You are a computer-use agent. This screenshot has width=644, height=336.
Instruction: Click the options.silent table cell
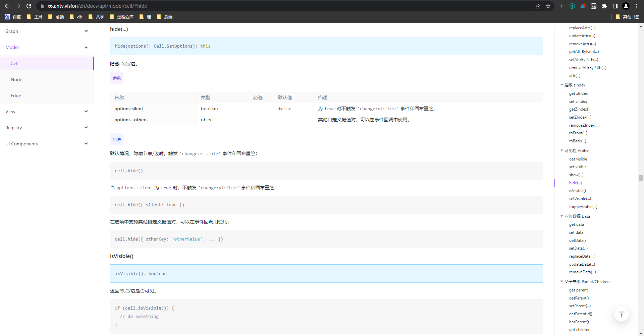pos(153,109)
